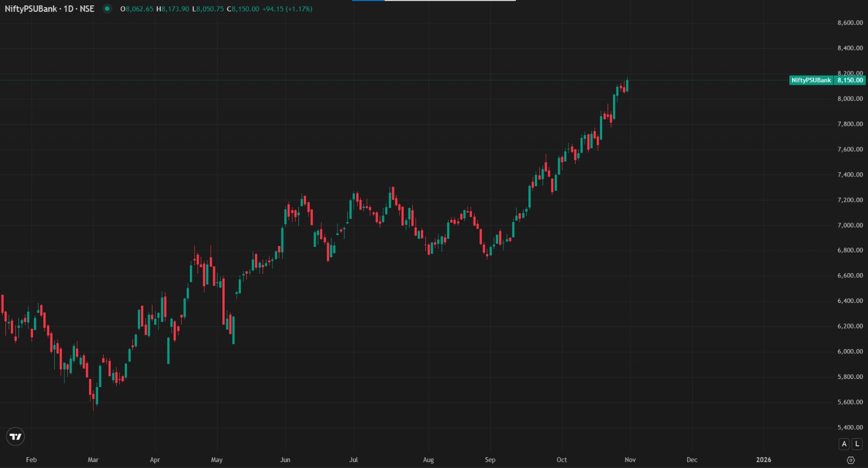Image resolution: width=868 pixels, height=468 pixels.
Task: Click the Feb label on time axis
Action: 31,460
